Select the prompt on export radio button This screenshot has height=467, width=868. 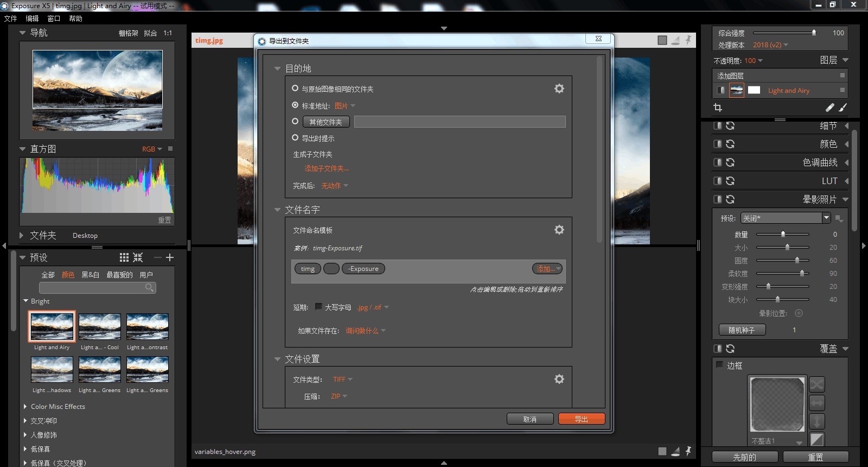tap(295, 137)
